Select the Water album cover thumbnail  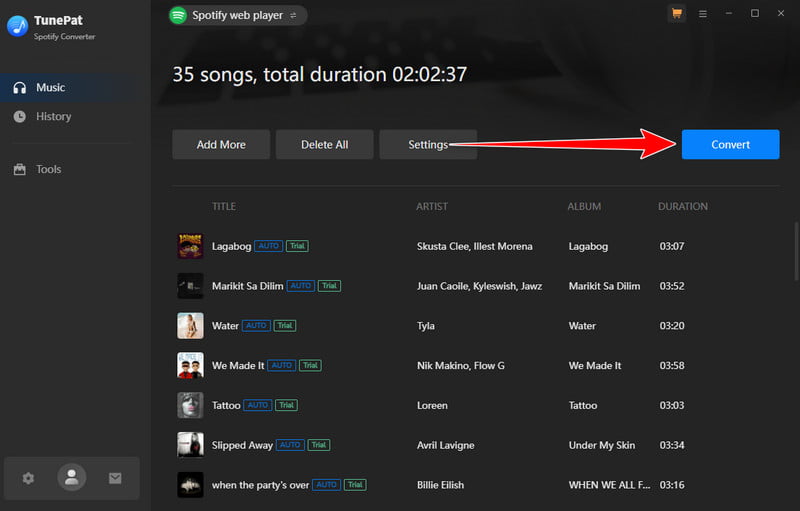[x=190, y=325]
